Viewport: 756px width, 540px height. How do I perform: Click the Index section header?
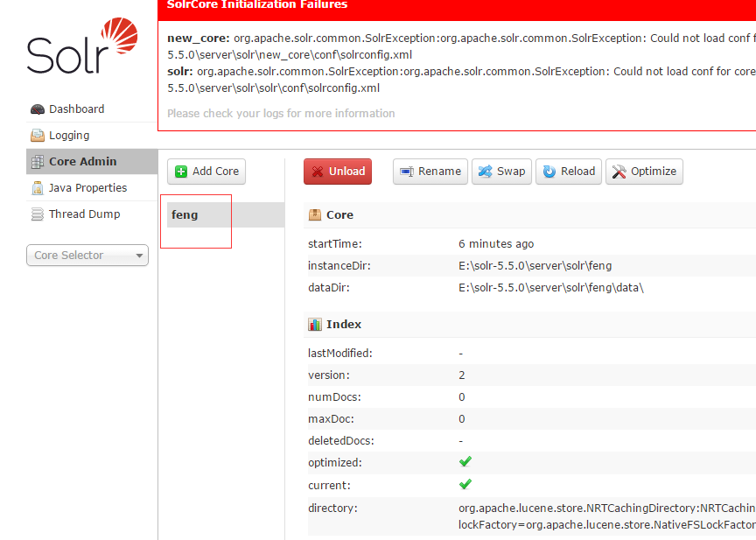pyautogui.click(x=529, y=325)
